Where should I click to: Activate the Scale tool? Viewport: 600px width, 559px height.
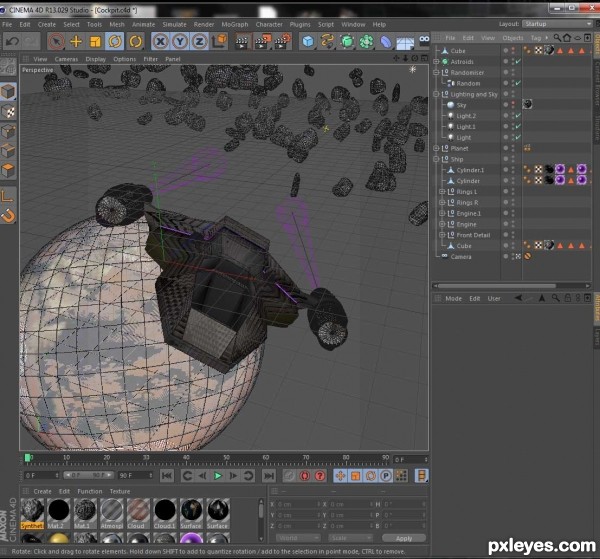point(95,41)
